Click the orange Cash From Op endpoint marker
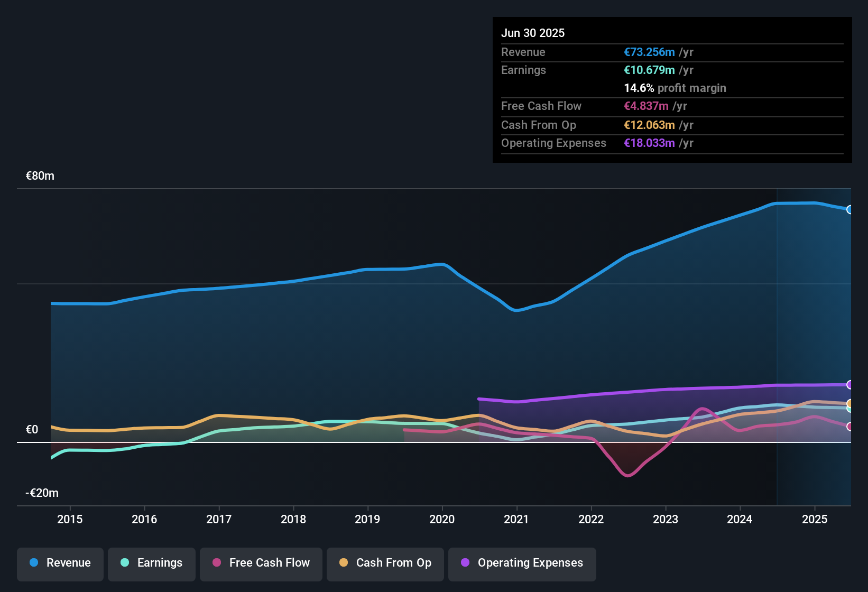 tap(850, 403)
